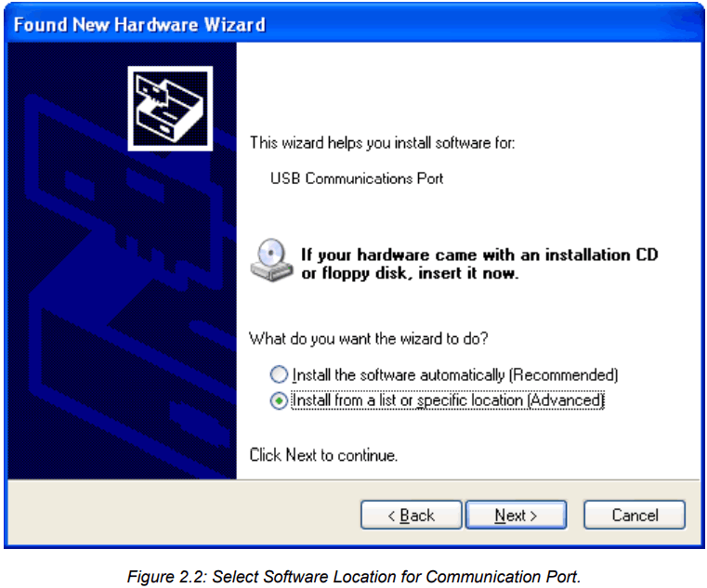Click the 'Click Next to continue' text

tap(323, 455)
